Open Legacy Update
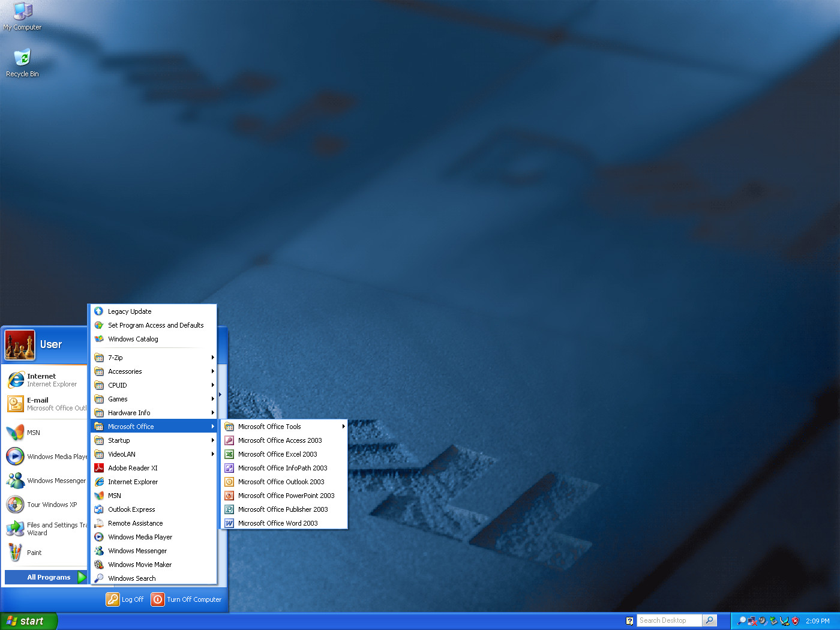Screen dimensions: 840x630 click(x=154, y=311)
